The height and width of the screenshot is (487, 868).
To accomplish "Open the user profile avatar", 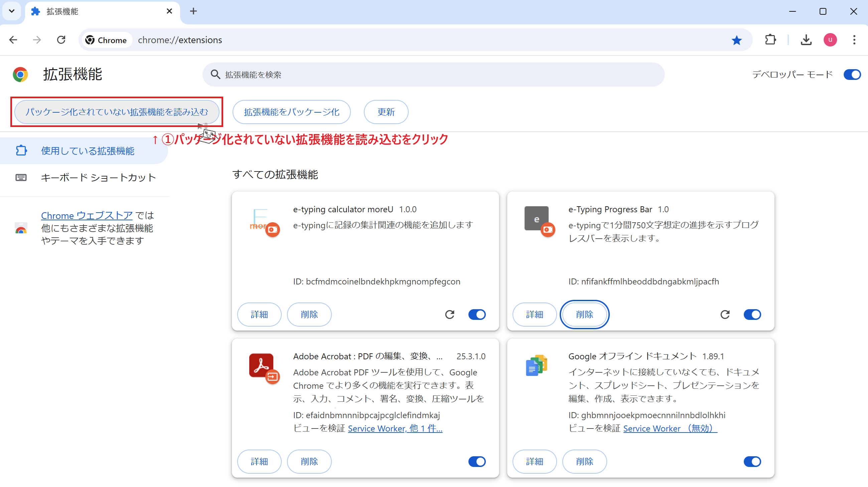I will [830, 40].
